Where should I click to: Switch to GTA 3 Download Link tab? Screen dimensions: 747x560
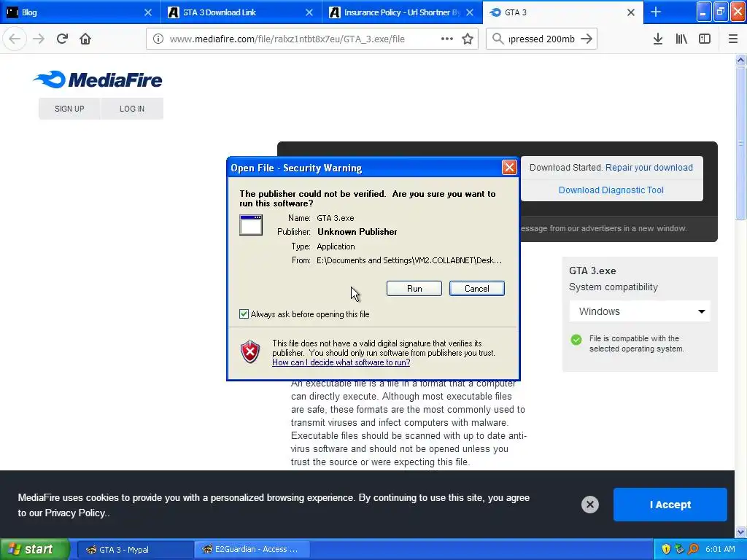(x=241, y=12)
